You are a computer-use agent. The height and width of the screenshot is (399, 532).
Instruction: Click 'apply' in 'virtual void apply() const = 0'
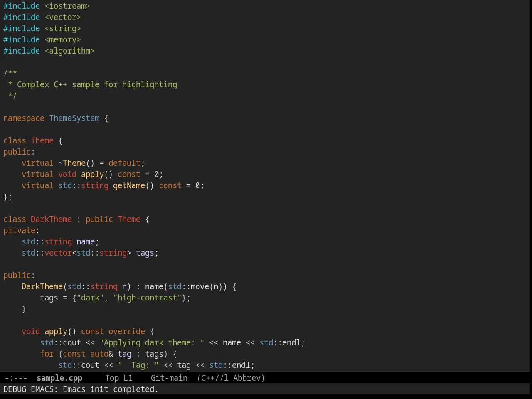[92, 174]
